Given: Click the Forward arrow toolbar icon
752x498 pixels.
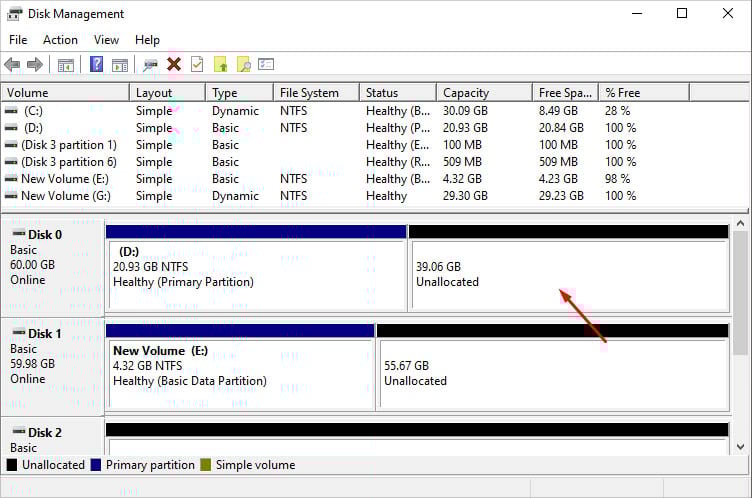Looking at the screenshot, I should coord(35,65).
